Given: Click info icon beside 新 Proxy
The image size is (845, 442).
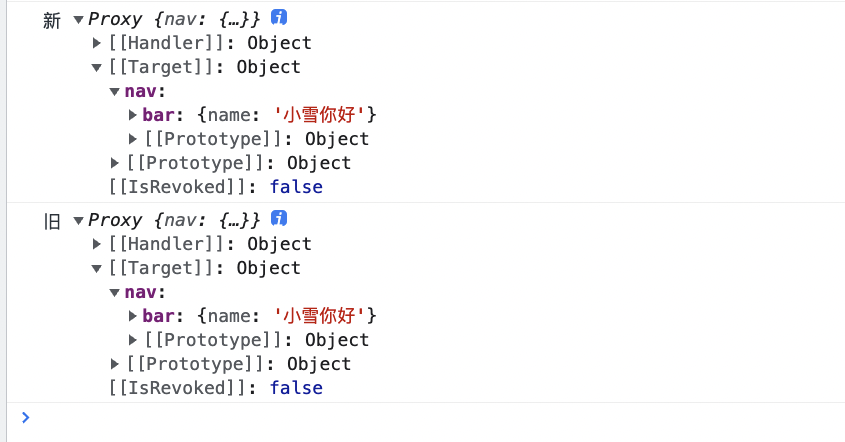Looking at the screenshot, I should pos(279,18).
